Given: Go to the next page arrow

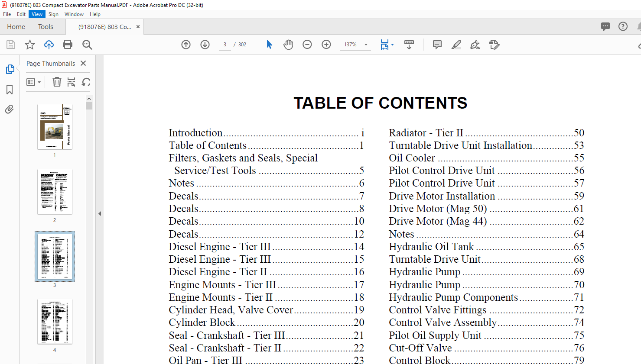Looking at the screenshot, I should 205,45.
